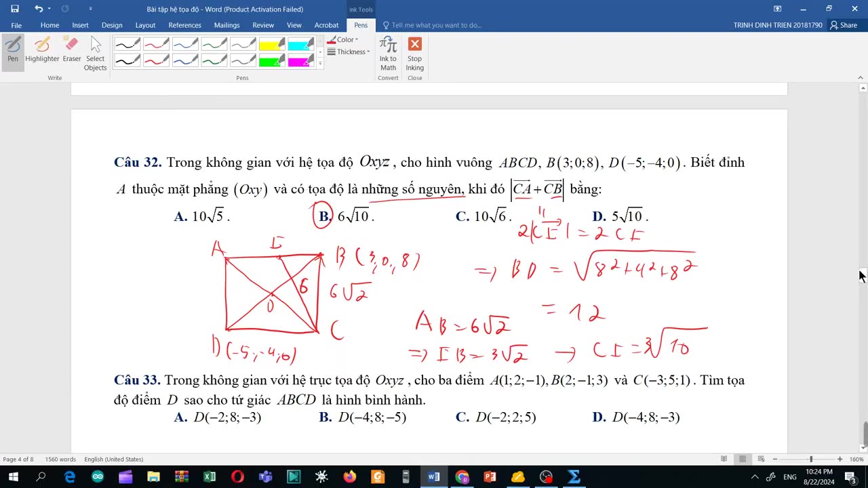The image size is (868, 488).
Task: Open the References tab
Action: (184, 25)
